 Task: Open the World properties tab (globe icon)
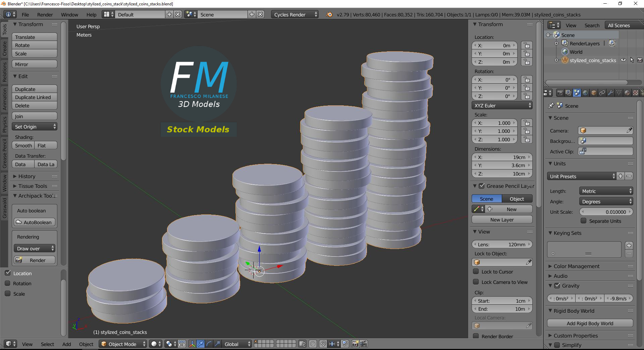click(x=585, y=93)
